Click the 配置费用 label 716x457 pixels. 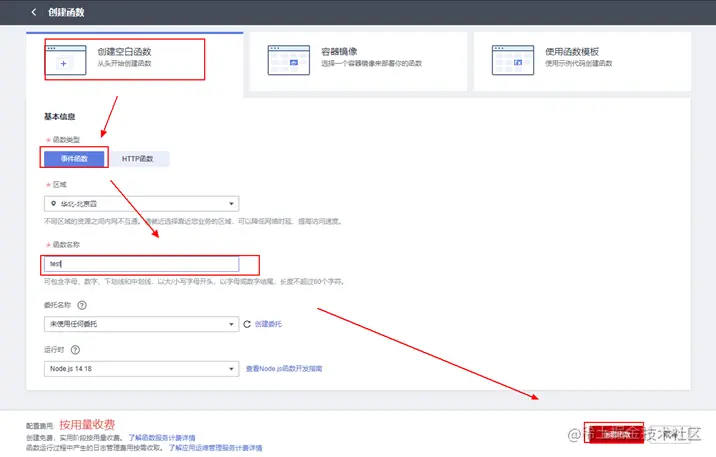point(40,426)
